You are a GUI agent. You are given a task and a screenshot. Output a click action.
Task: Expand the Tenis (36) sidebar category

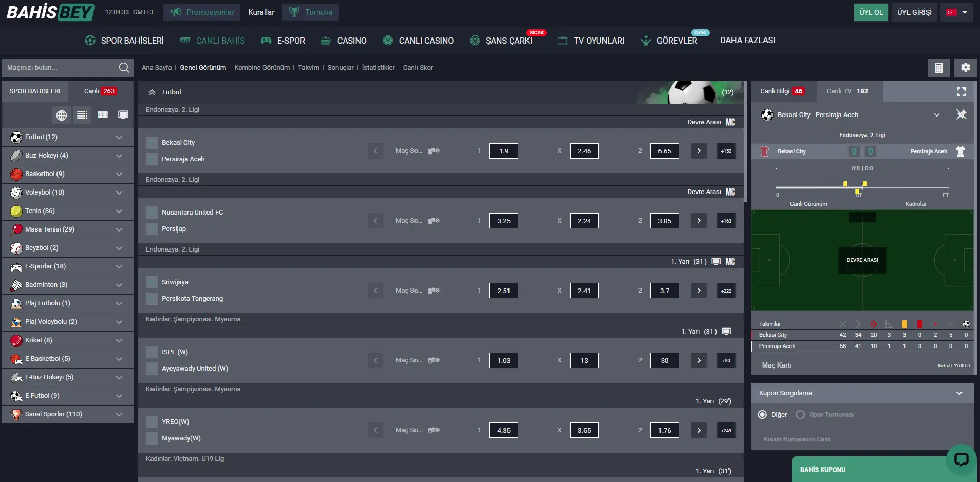point(68,211)
